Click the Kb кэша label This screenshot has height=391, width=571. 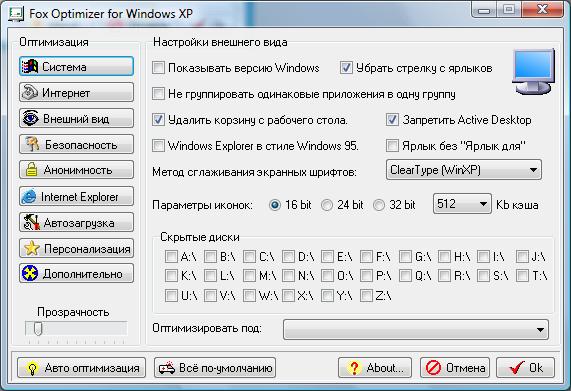[517, 205]
